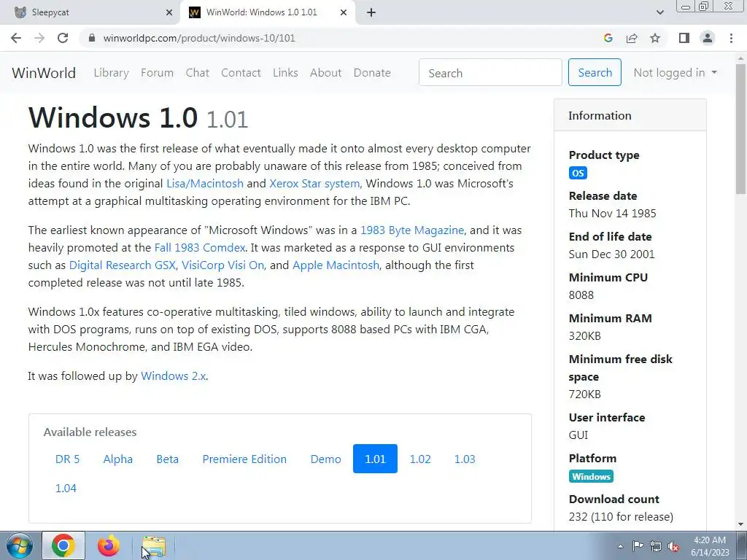Image resolution: width=747 pixels, height=560 pixels.
Task: Open the Contact nav link
Action: [x=241, y=72]
